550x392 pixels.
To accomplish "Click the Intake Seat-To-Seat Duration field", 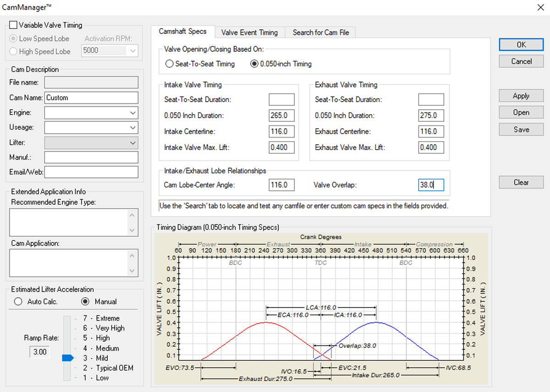I will click(x=281, y=99).
